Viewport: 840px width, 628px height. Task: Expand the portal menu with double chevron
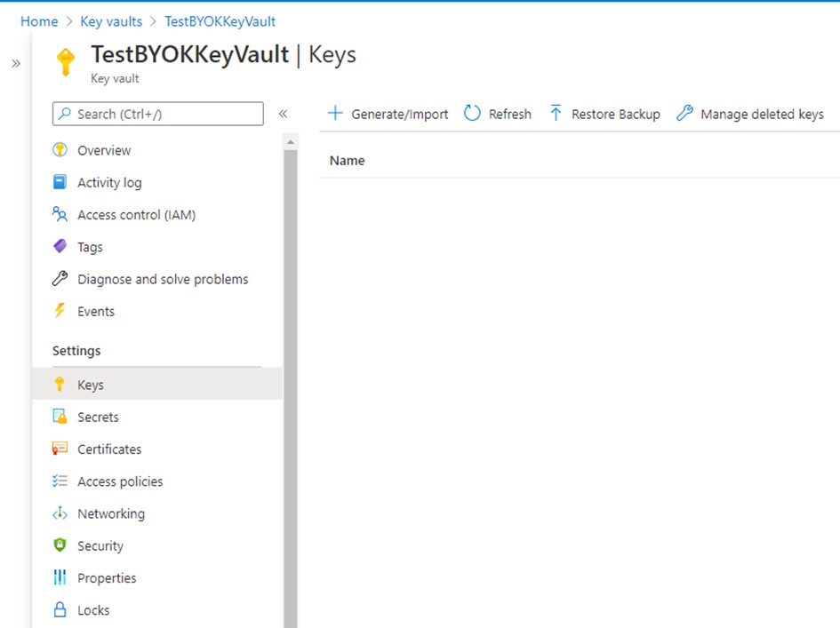tap(16, 64)
